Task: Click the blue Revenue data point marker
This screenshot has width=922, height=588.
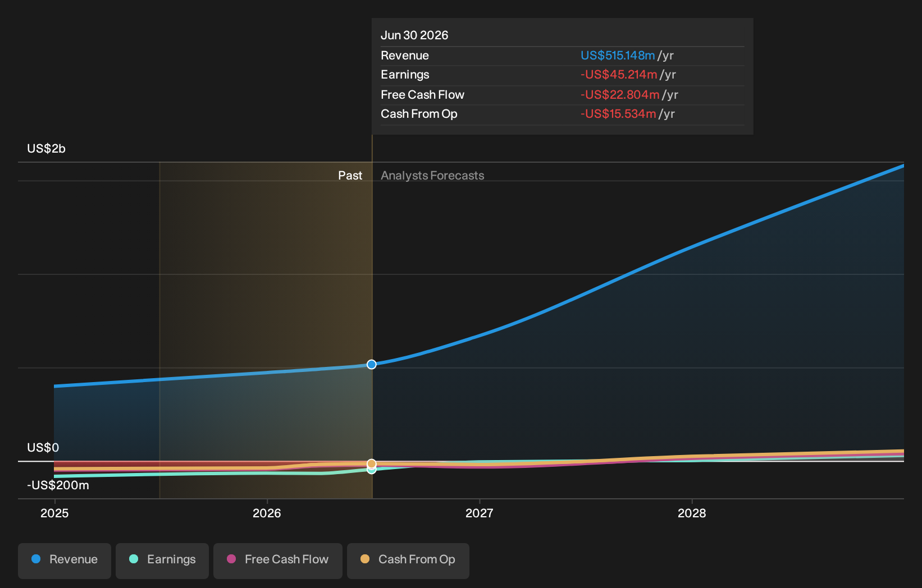Action: click(372, 365)
